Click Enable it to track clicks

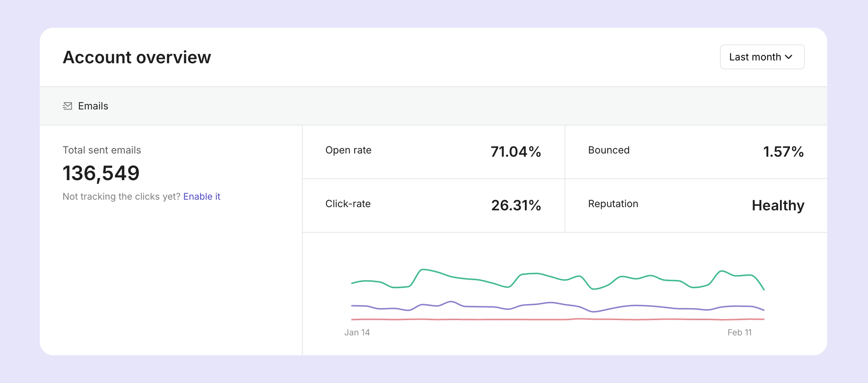(202, 196)
